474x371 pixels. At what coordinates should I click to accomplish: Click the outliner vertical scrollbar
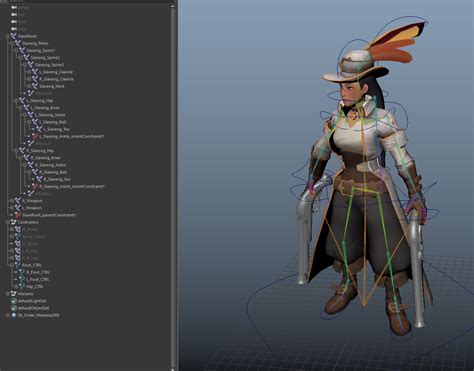click(173, 187)
